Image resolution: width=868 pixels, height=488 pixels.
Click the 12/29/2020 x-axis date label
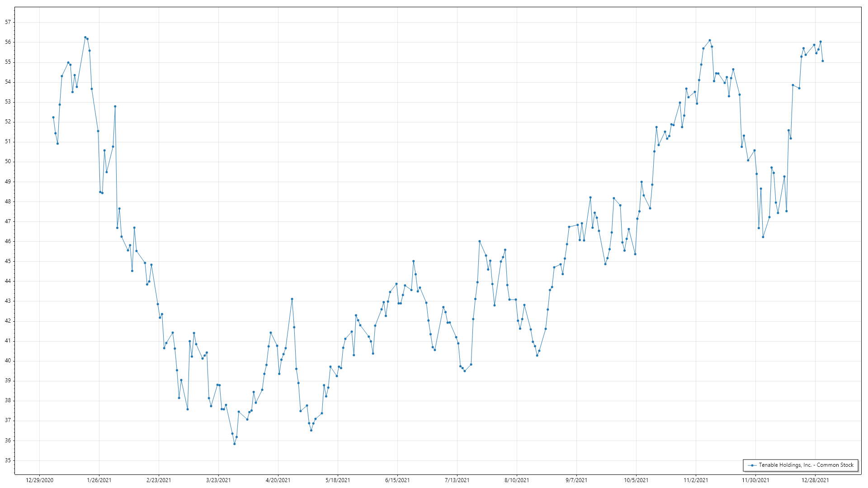pos(39,480)
